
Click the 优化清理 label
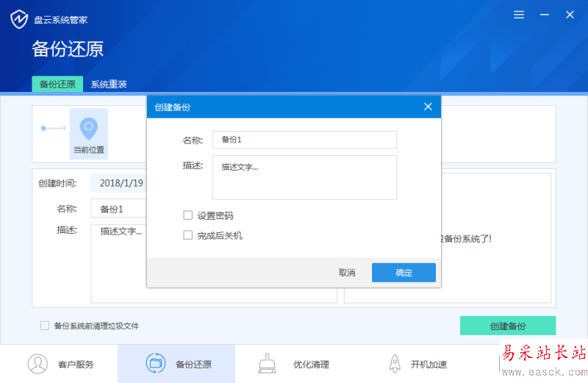tap(311, 364)
